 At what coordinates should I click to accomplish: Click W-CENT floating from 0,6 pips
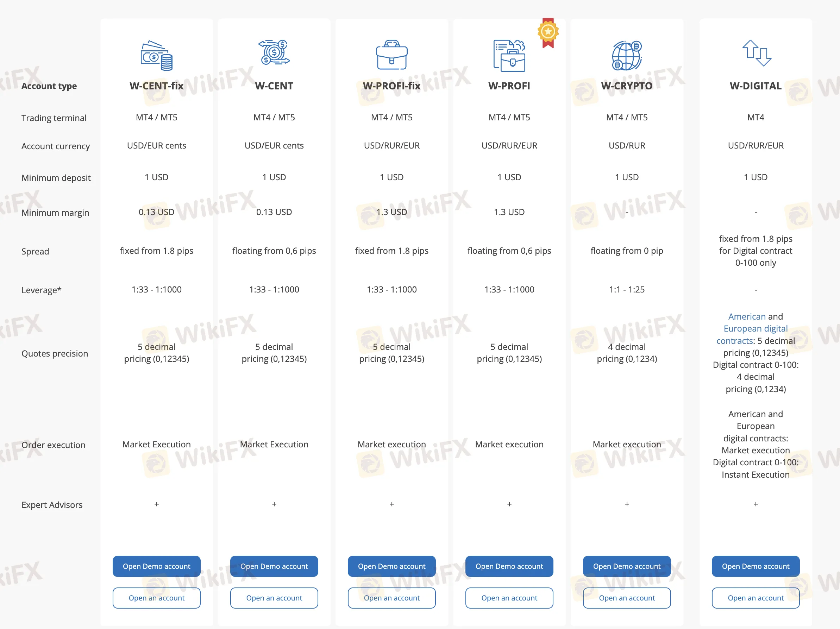point(274,251)
